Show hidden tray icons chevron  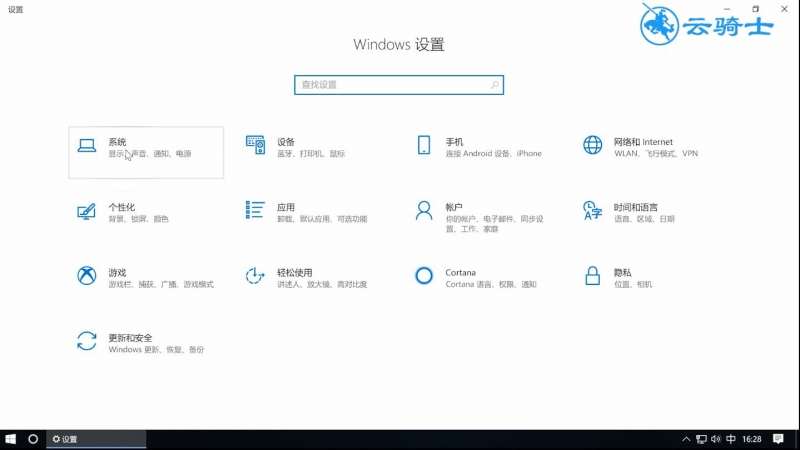point(686,439)
